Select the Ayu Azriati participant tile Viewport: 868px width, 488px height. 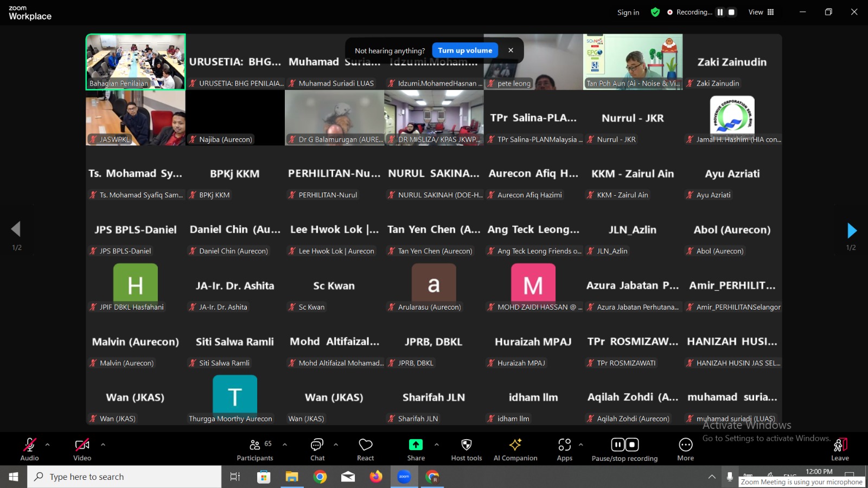coord(732,174)
